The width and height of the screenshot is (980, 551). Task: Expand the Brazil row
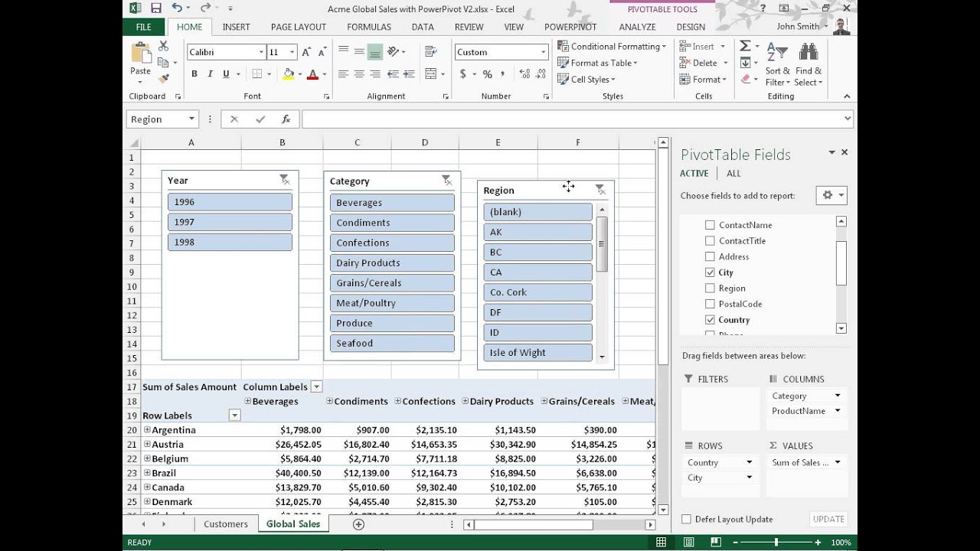147,473
